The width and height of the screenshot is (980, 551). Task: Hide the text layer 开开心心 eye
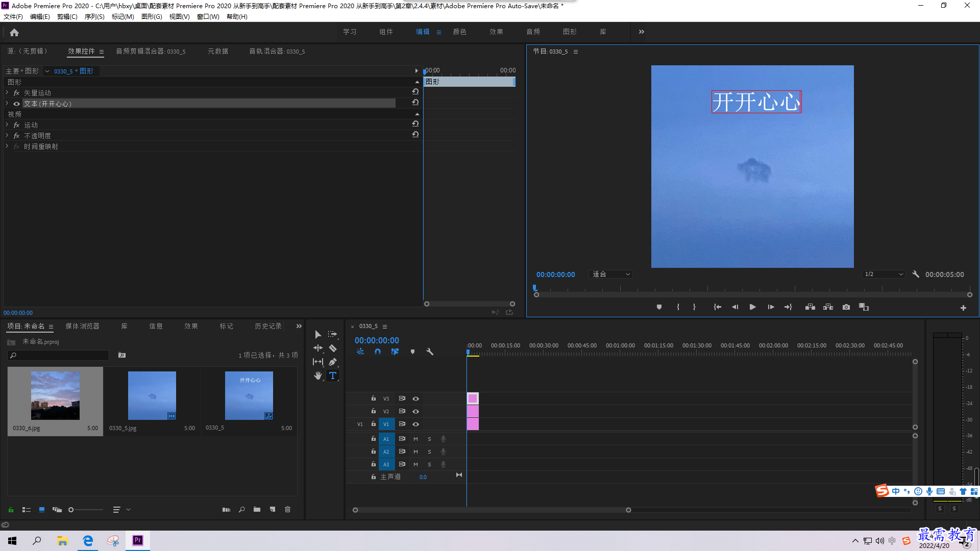tap(16, 104)
